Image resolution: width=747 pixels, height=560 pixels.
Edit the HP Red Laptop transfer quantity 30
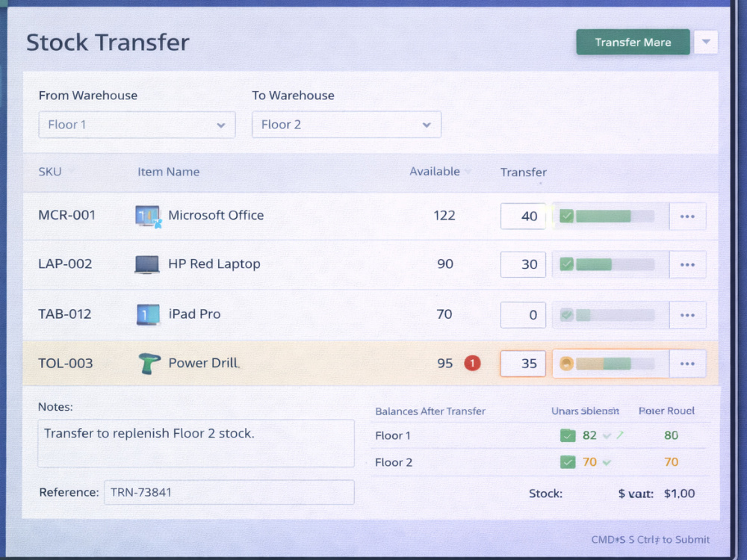(523, 264)
